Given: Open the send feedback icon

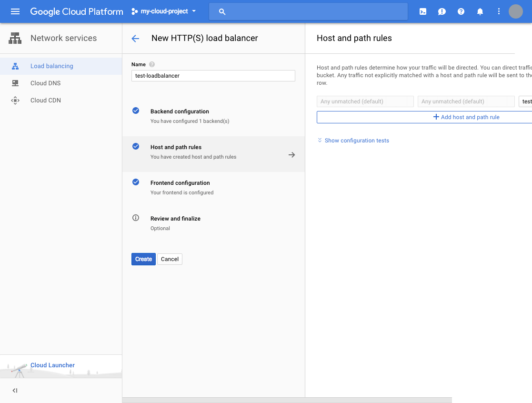Looking at the screenshot, I should tap(442, 11).
